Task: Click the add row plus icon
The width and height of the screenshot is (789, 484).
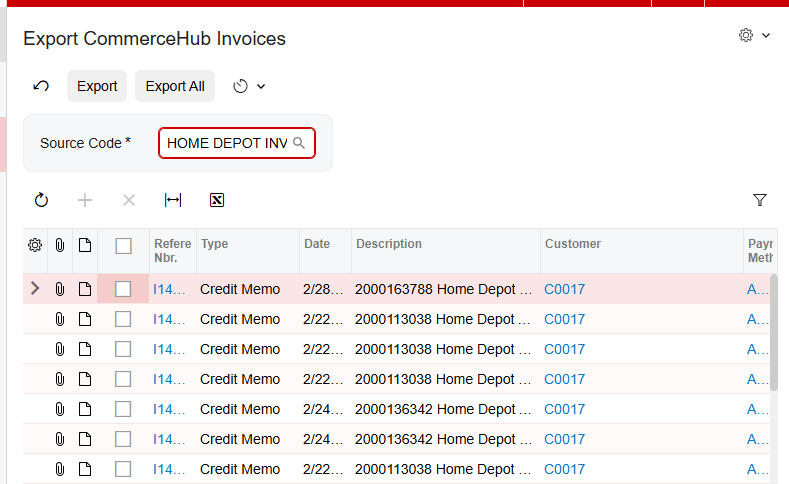Action: (85, 200)
